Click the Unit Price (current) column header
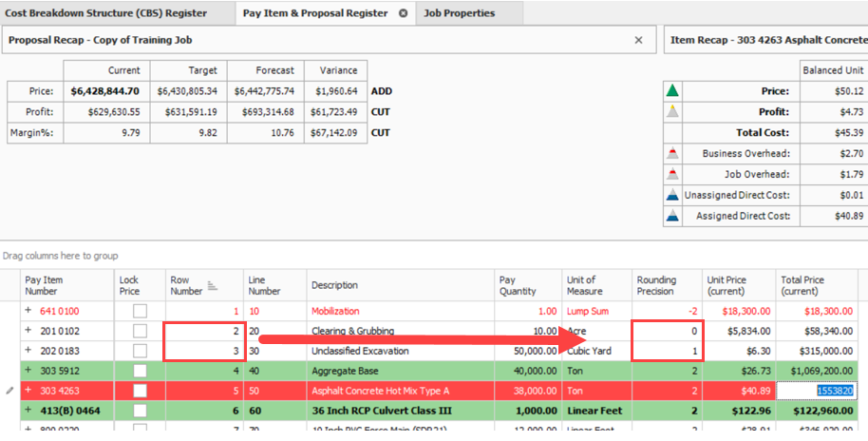The image size is (868, 441). tap(738, 285)
